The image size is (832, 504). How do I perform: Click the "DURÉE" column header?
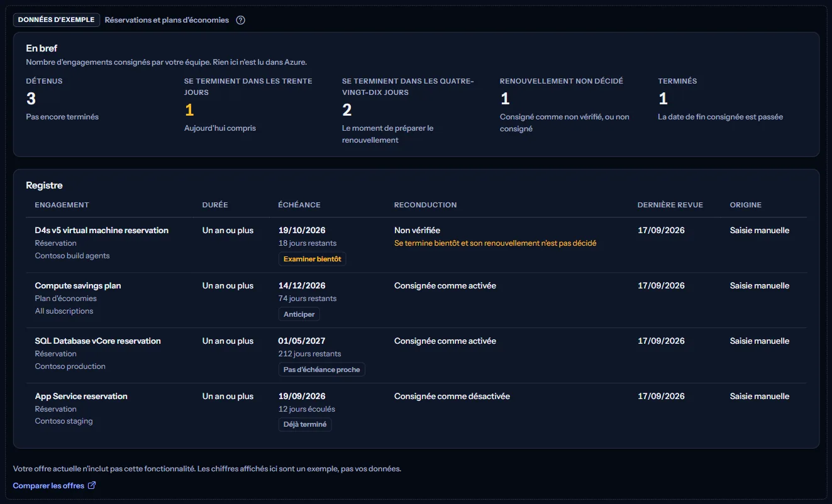(x=215, y=205)
